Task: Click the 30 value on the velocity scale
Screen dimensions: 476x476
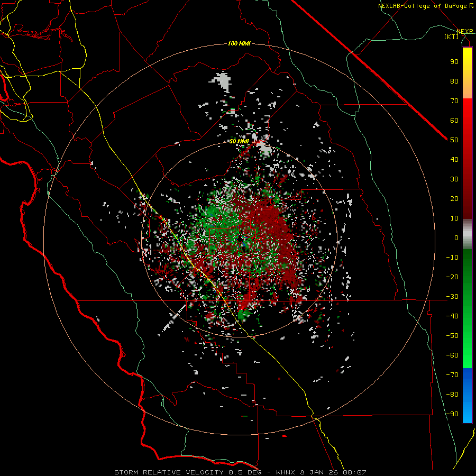Action: pos(454,179)
